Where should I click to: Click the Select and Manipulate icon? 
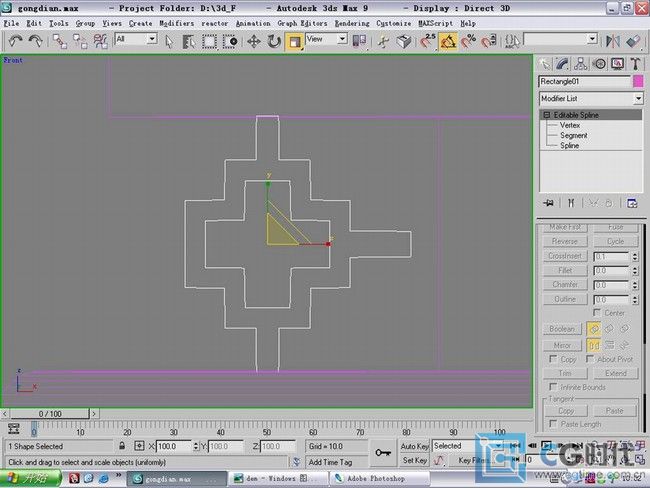[384, 41]
